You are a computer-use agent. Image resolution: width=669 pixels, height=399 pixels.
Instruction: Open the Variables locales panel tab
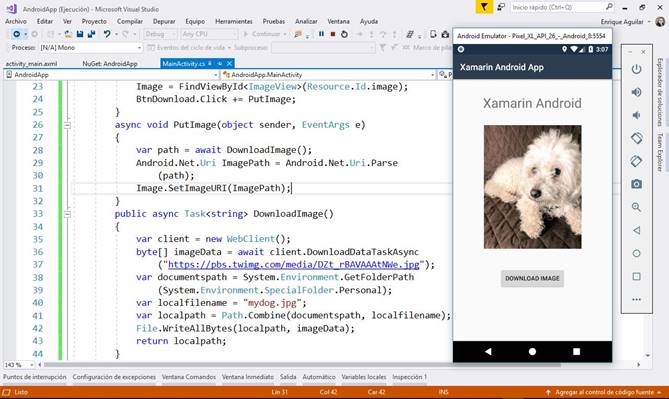tap(364, 377)
